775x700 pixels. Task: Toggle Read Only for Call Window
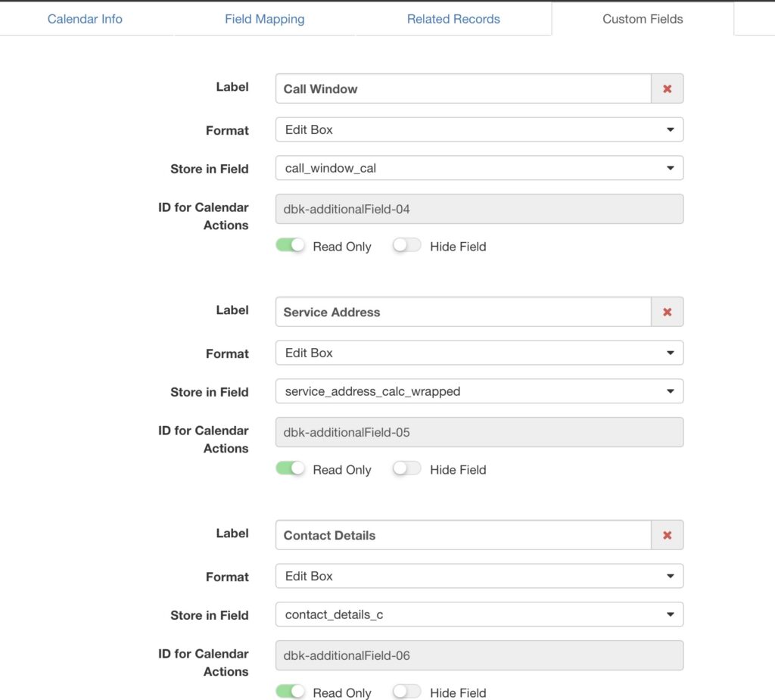290,246
